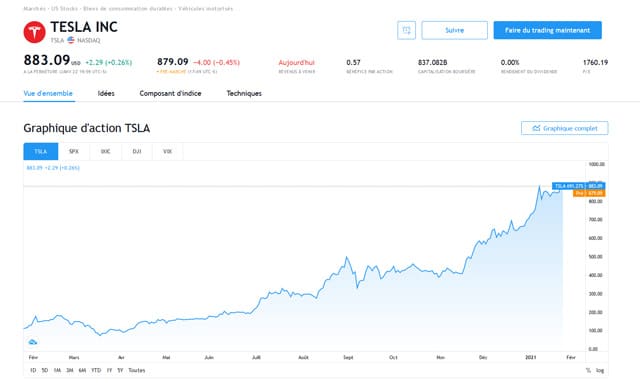Click the blue TSLA price label on axis
The width and height of the screenshot is (640, 383).
coord(579,186)
